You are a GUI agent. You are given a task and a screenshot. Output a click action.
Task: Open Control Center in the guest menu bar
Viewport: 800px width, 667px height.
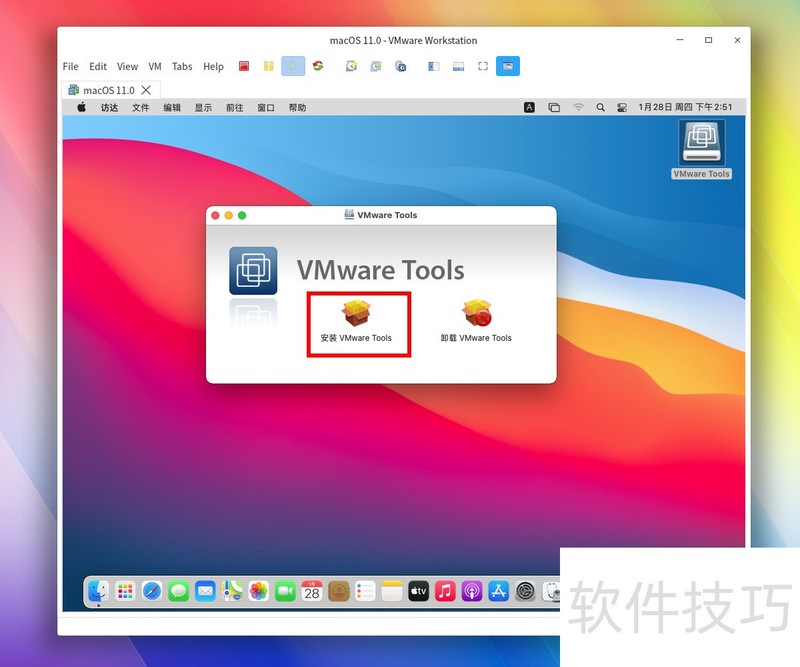coord(625,106)
